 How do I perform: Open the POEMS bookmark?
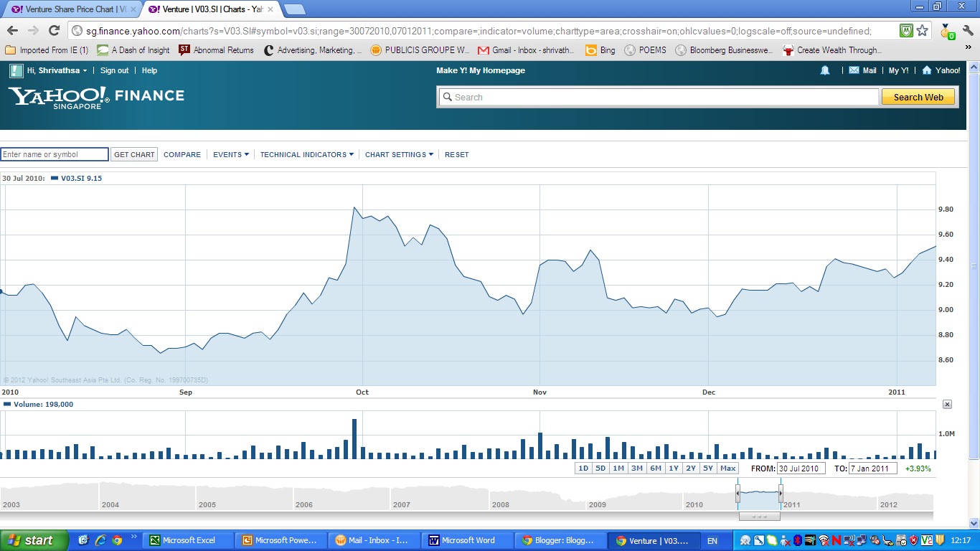(645, 50)
